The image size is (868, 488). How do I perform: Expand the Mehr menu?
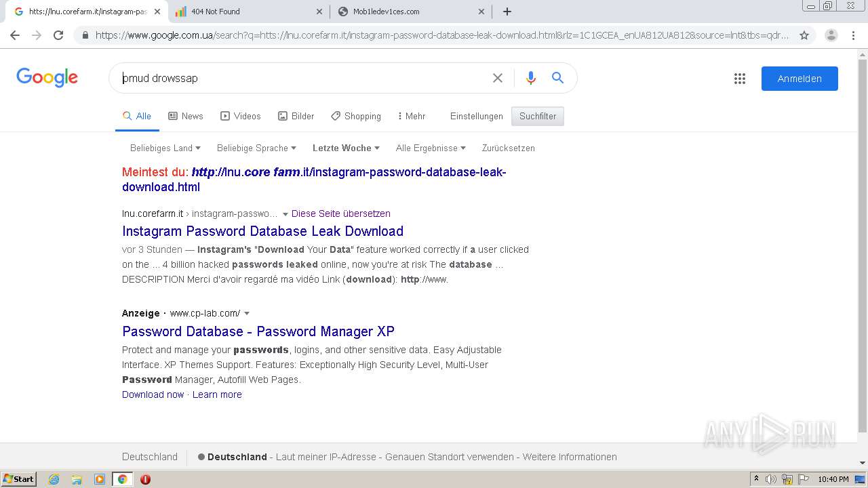pos(412,116)
